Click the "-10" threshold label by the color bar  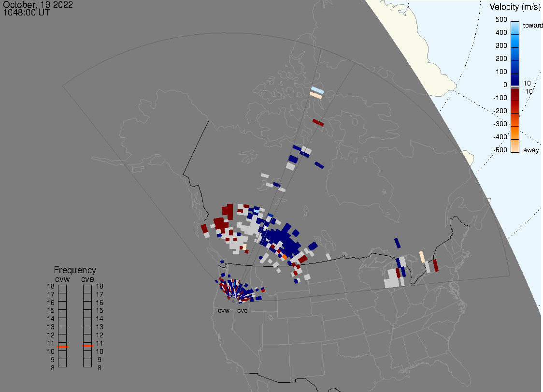point(528,91)
